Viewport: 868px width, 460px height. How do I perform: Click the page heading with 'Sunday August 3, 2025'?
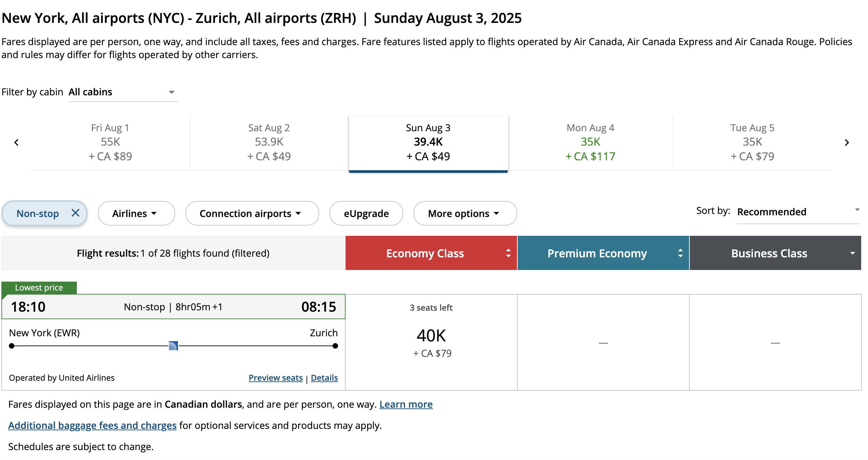click(x=262, y=18)
